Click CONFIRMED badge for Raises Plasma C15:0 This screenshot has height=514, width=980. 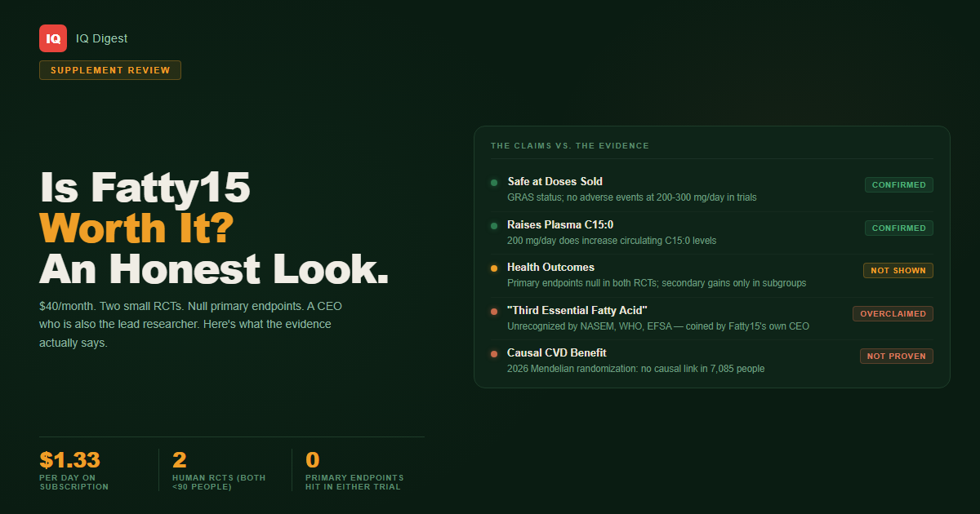point(899,228)
